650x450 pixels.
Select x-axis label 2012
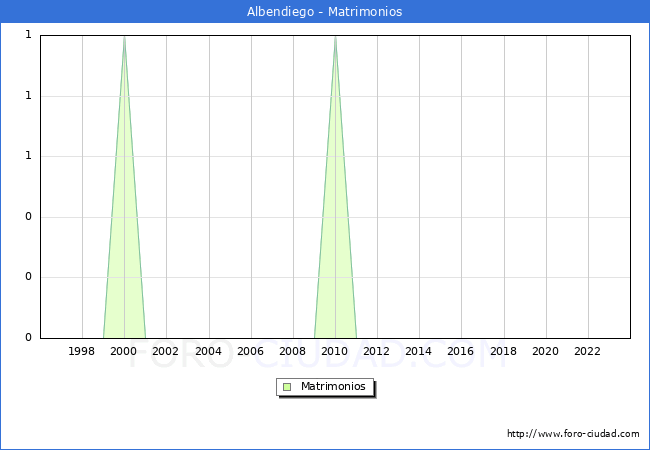click(376, 351)
